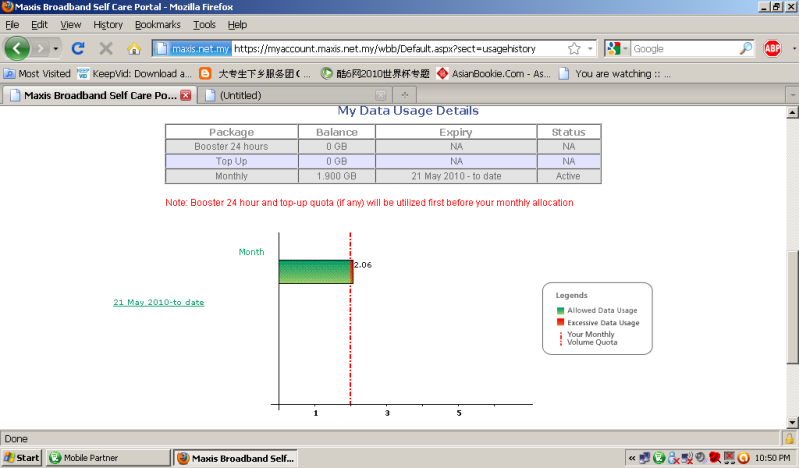Close the (Untitled) tab

[381, 95]
